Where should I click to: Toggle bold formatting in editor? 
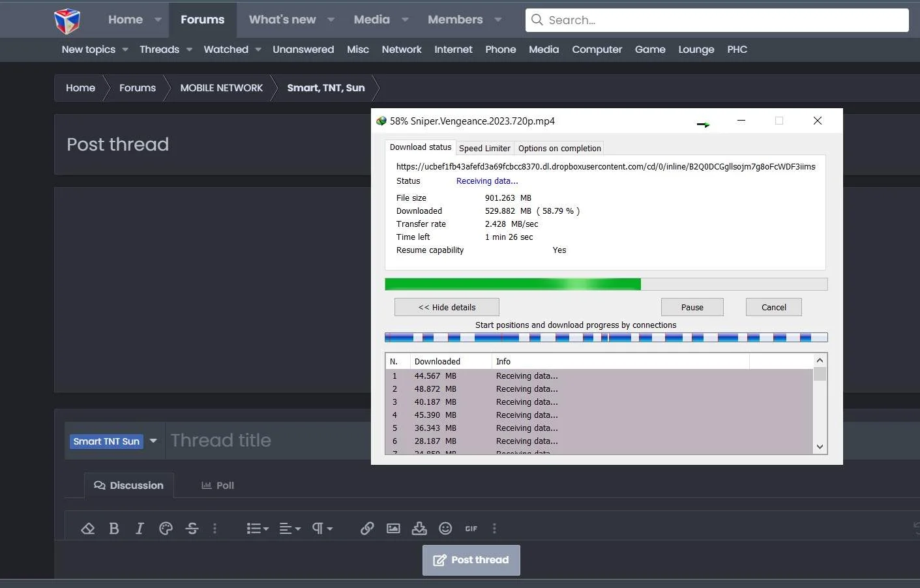(x=114, y=529)
